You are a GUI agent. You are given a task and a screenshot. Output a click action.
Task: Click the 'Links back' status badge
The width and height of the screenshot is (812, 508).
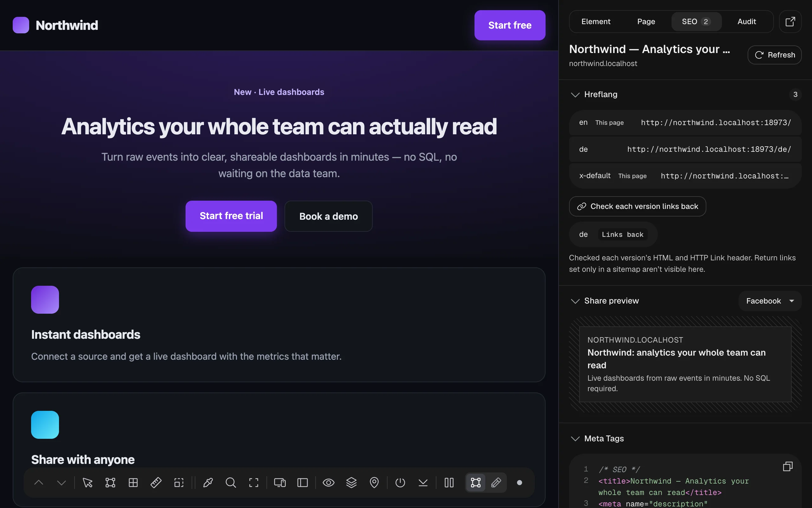tap(622, 235)
